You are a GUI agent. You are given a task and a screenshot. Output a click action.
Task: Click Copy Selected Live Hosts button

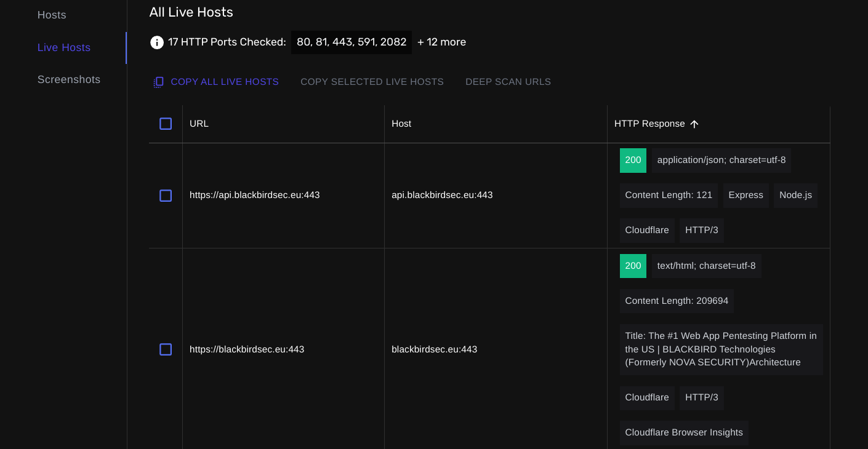372,82
